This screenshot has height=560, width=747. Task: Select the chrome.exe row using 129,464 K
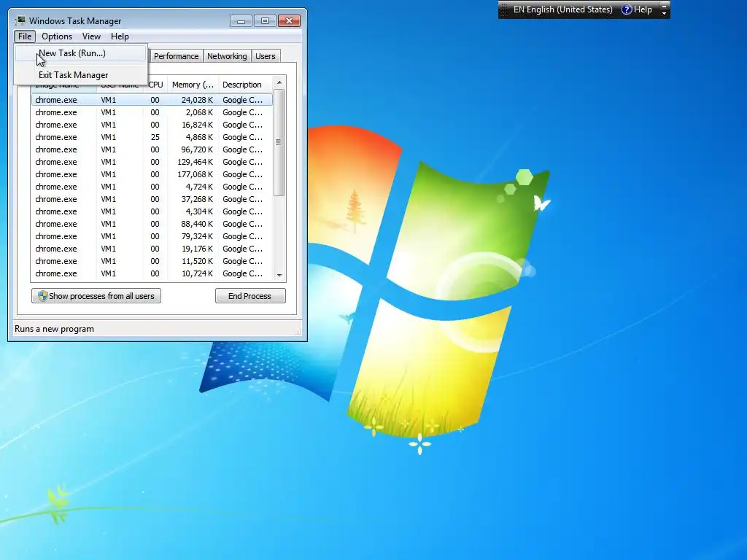[152, 162]
